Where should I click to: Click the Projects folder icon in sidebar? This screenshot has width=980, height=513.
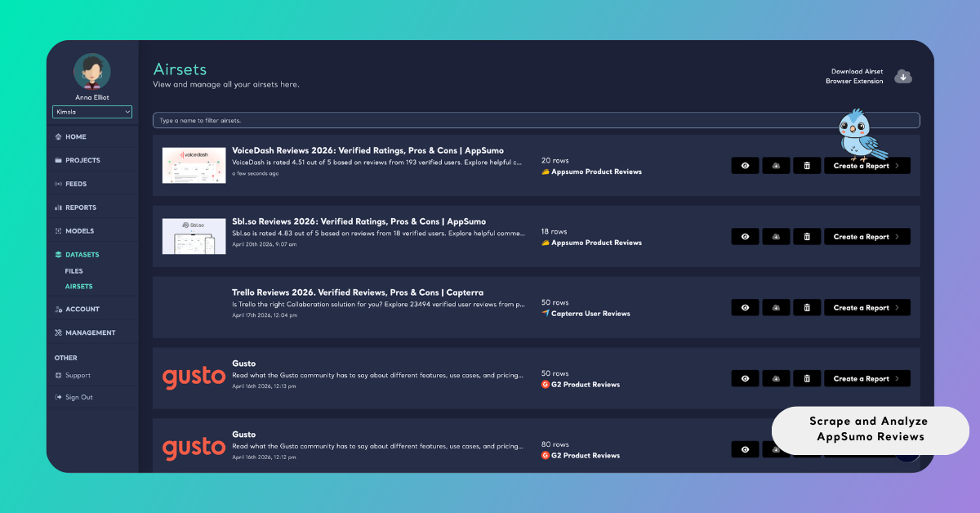pyautogui.click(x=58, y=160)
